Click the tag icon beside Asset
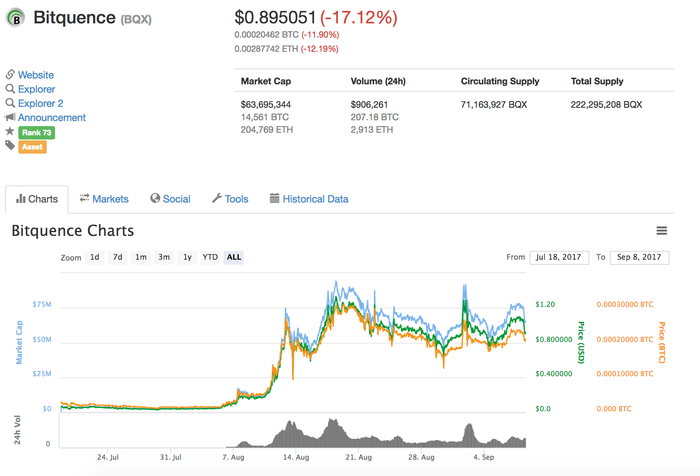700x476 pixels. [10, 145]
